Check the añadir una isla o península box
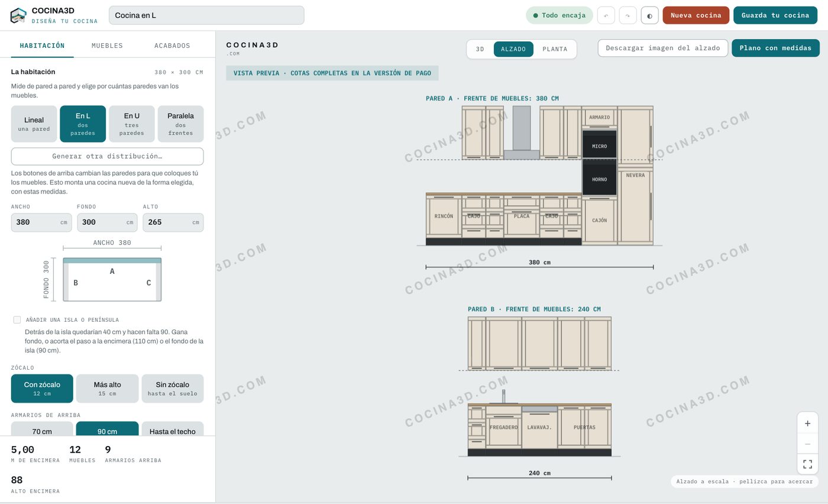 coord(17,319)
